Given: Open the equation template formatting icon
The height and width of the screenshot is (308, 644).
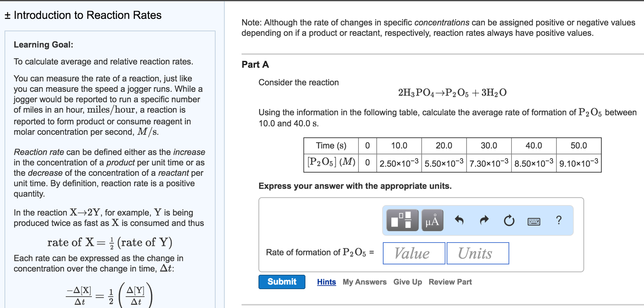Looking at the screenshot, I should pyautogui.click(x=402, y=220).
